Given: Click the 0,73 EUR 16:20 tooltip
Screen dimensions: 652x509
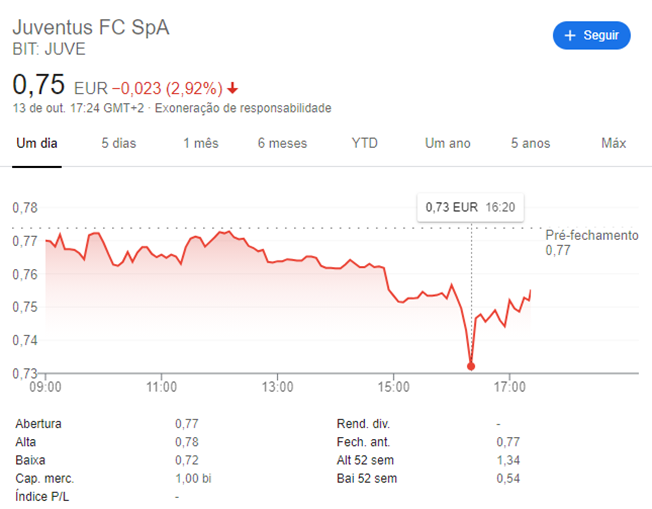Looking at the screenshot, I should [x=470, y=208].
